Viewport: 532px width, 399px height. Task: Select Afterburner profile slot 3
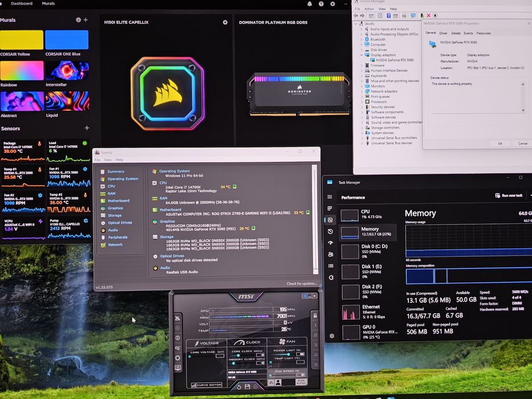(315, 345)
